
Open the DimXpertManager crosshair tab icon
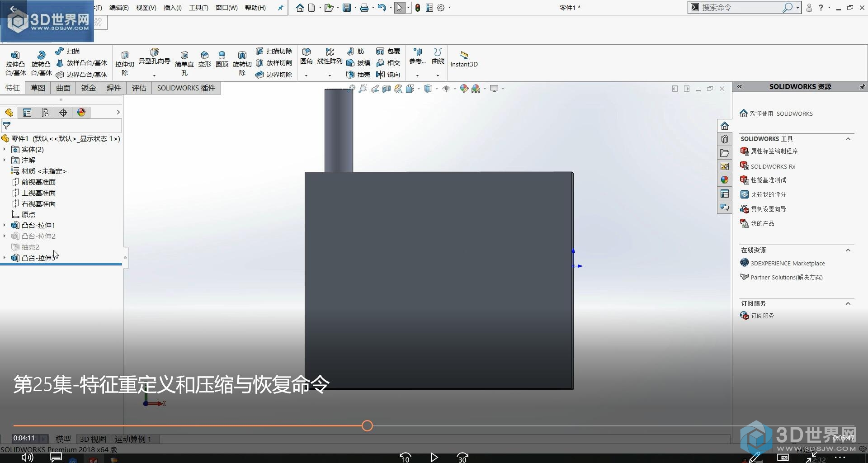pyautogui.click(x=63, y=113)
